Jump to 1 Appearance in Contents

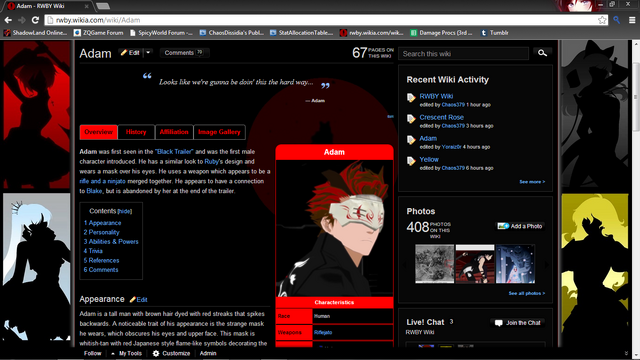click(102, 223)
